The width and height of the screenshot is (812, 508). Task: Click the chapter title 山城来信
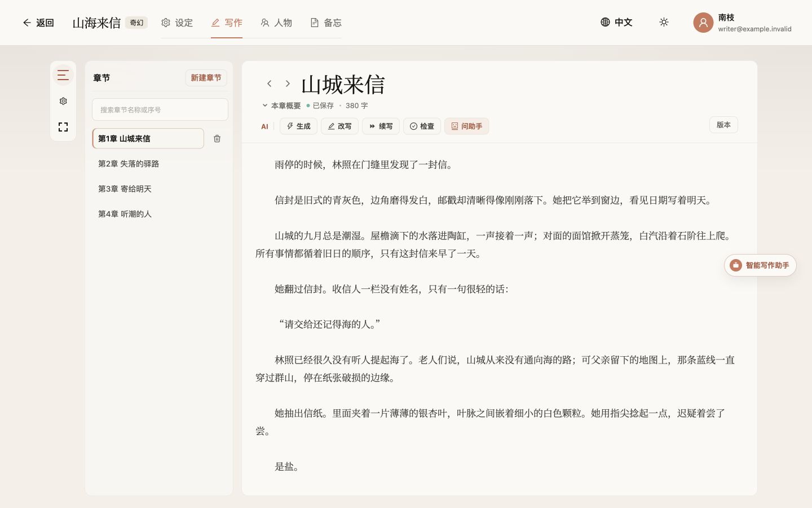point(343,85)
